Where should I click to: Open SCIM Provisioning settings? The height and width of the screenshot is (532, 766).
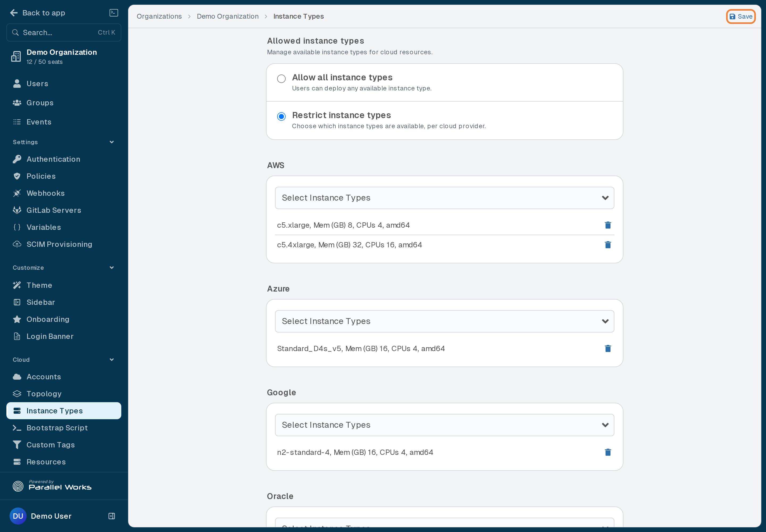64,244
